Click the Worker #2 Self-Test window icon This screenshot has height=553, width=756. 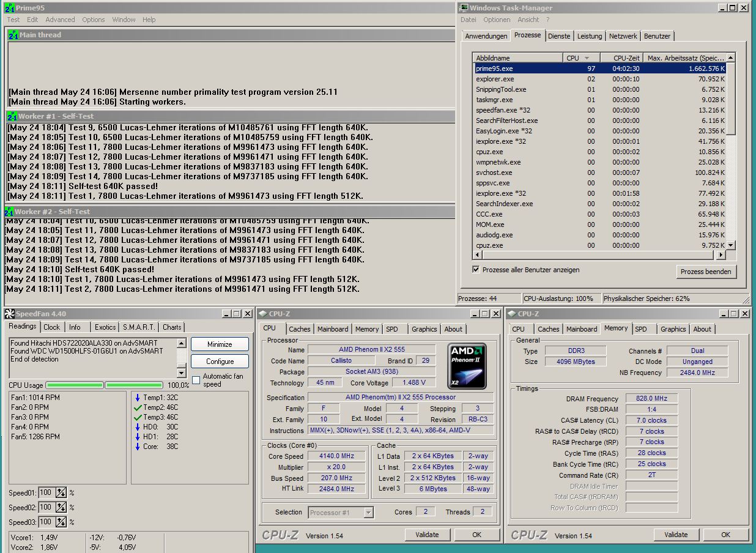[9, 212]
